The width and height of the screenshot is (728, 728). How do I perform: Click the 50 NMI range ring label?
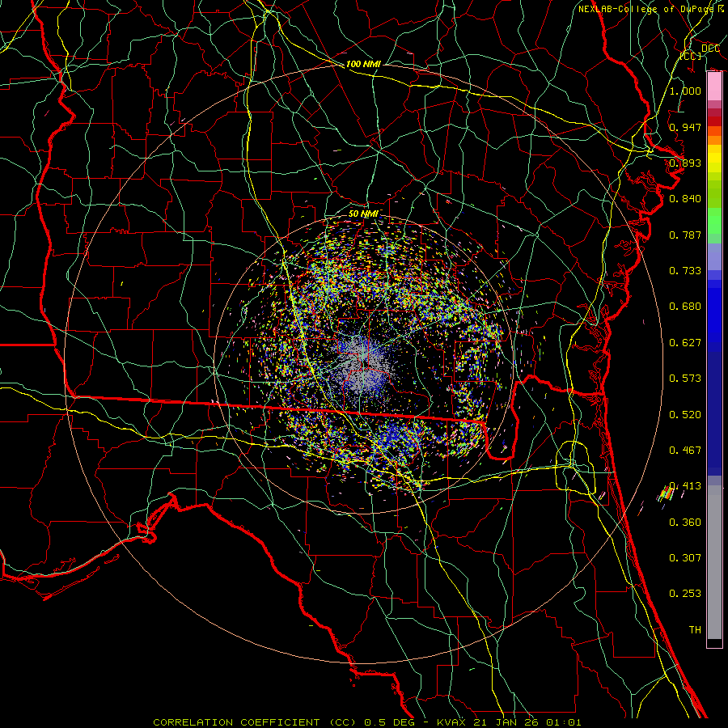point(363,214)
